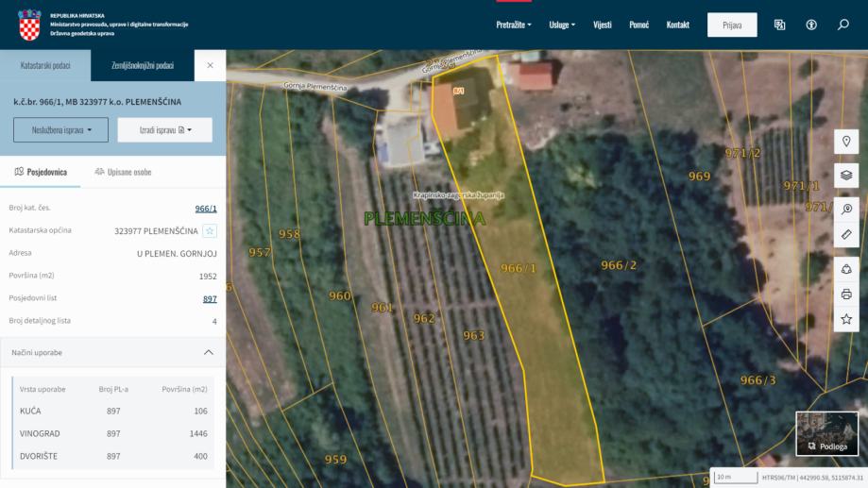Switch to Katastarski podaci tab

tap(45, 65)
